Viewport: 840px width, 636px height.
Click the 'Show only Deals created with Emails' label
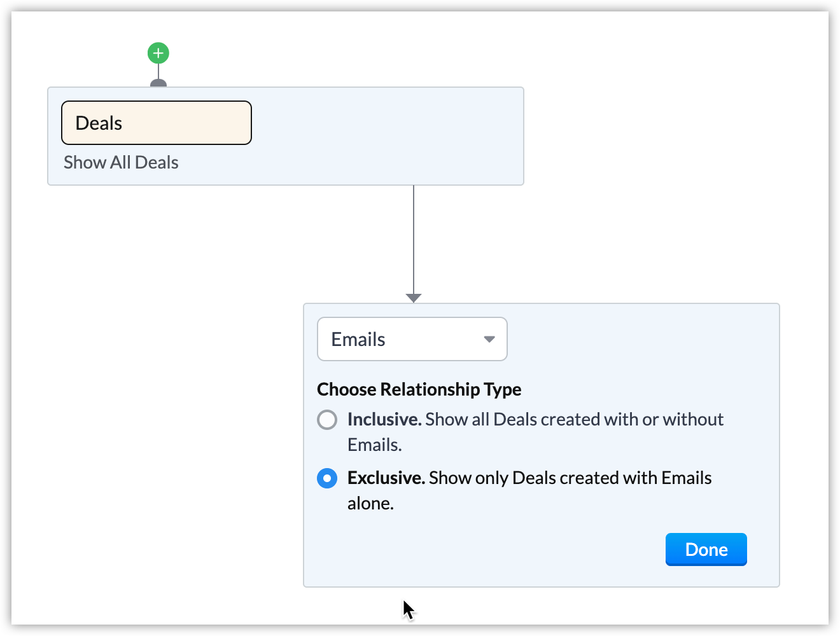pos(570,478)
